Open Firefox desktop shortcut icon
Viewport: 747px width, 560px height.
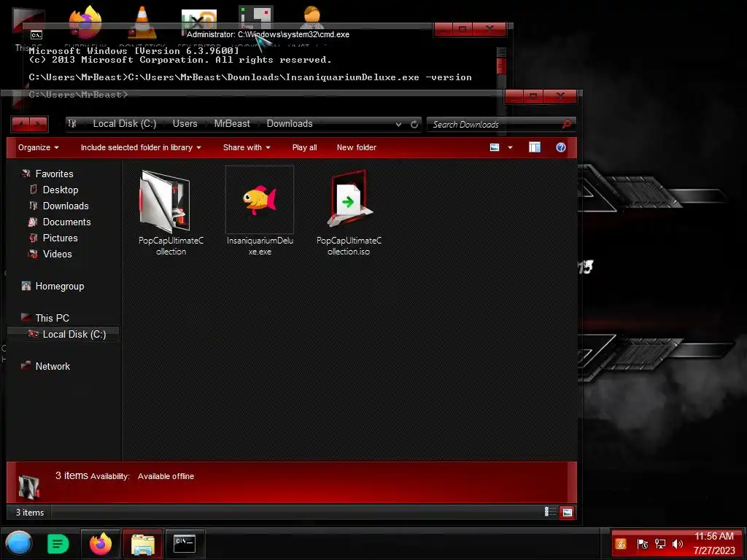pos(86,22)
